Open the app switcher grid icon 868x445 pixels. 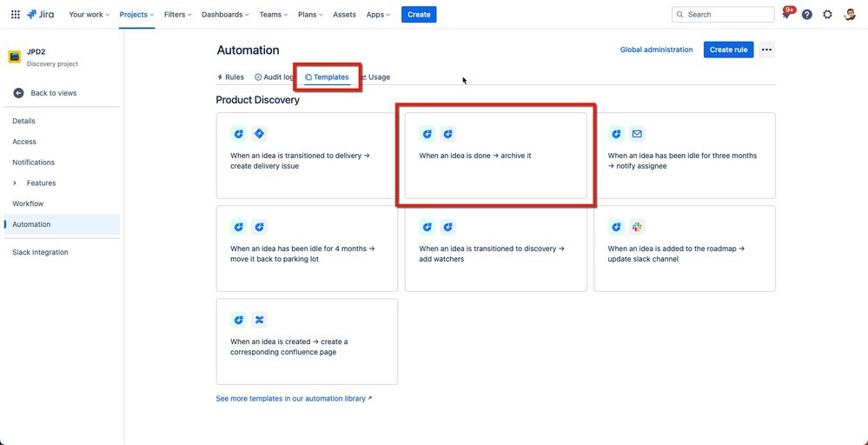pyautogui.click(x=16, y=15)
